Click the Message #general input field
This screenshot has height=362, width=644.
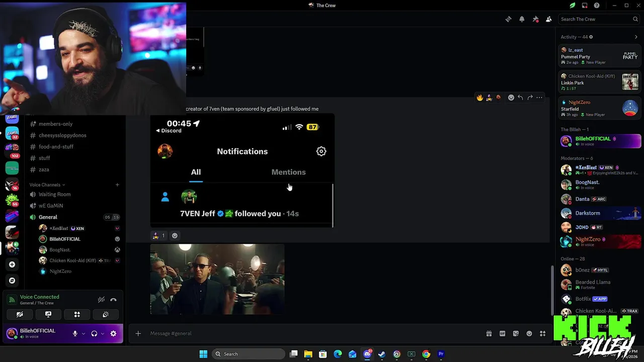click(312, 333)
